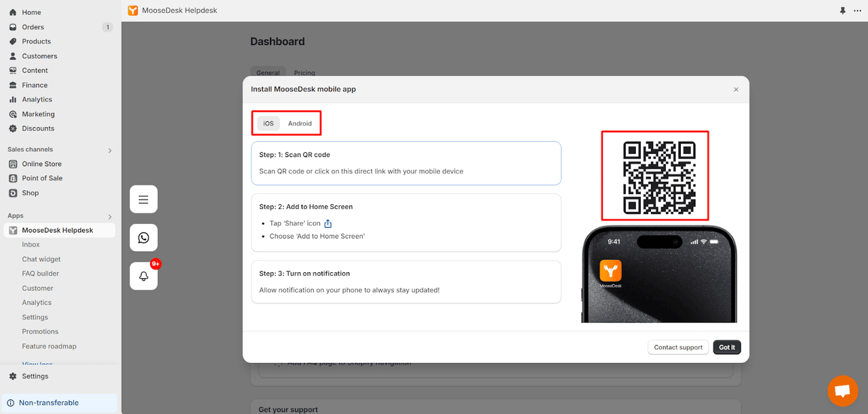Click the Analytics bar chart icon
This screenshot has width=868, height=414.
13,100
